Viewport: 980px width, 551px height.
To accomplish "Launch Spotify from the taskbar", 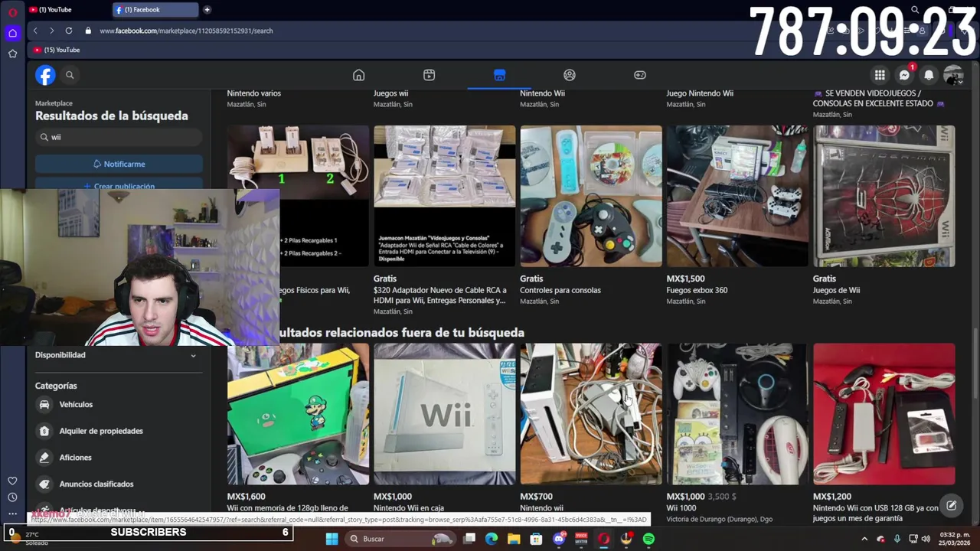I will click(x=648, y=539).
